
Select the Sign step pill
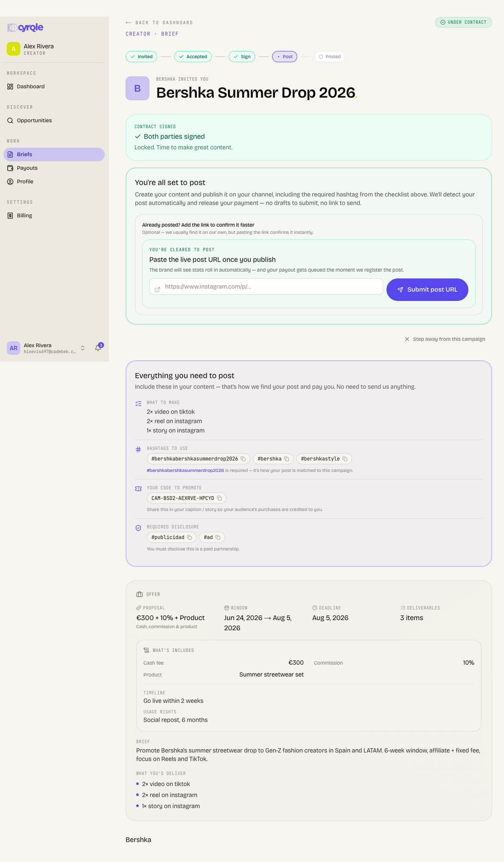point(242,56)
